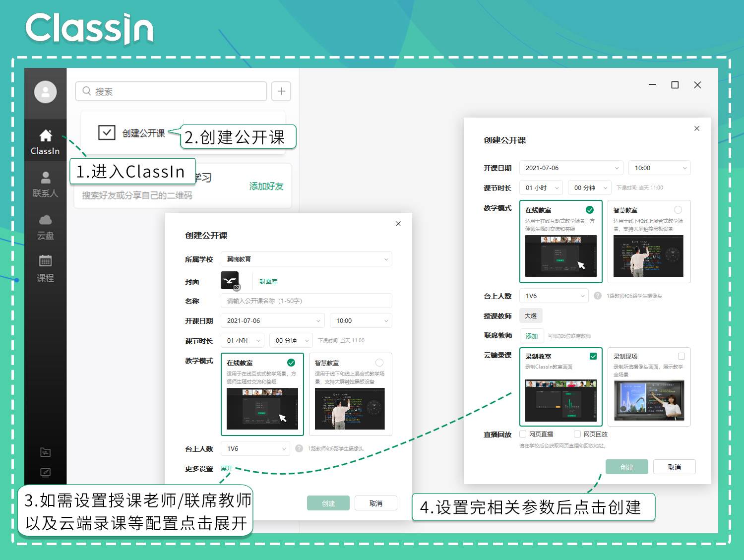The image size is (744, 560).
Task: Click the 添加好友 link
Action: coord(266,186)
